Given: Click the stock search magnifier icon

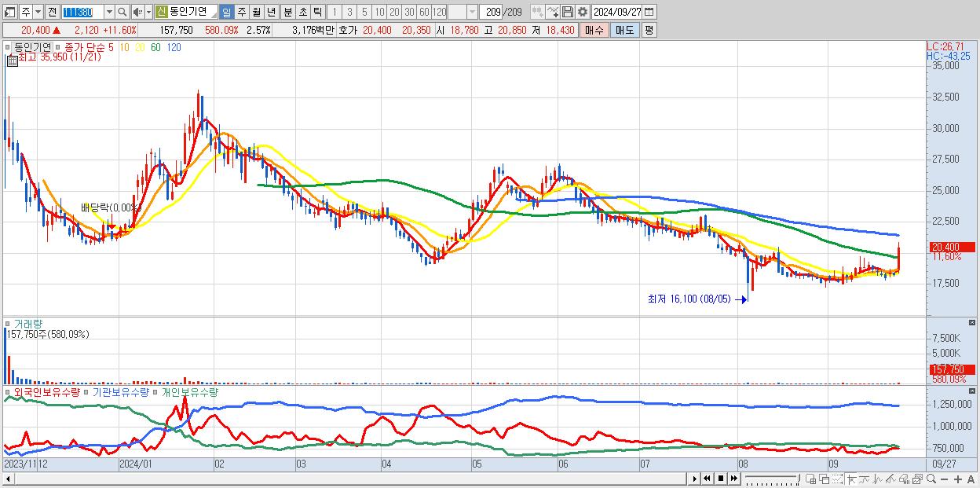Looking at the screenshot, I should click(x=122, y=12).
